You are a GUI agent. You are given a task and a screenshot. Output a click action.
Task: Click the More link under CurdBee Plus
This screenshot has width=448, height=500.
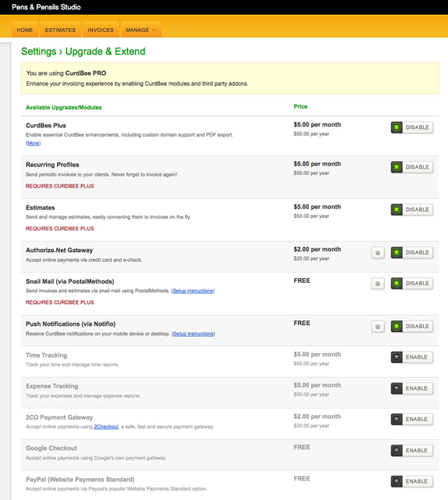tap(33, 144)
